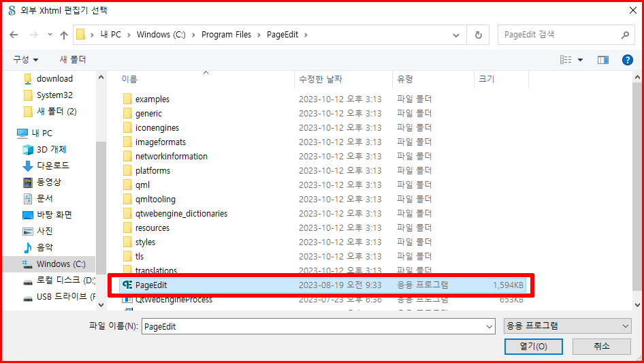Select the qtwebengine_dictionaries folder icon
The width and height of the screenshot is (644, 363).
pos(127,214)
